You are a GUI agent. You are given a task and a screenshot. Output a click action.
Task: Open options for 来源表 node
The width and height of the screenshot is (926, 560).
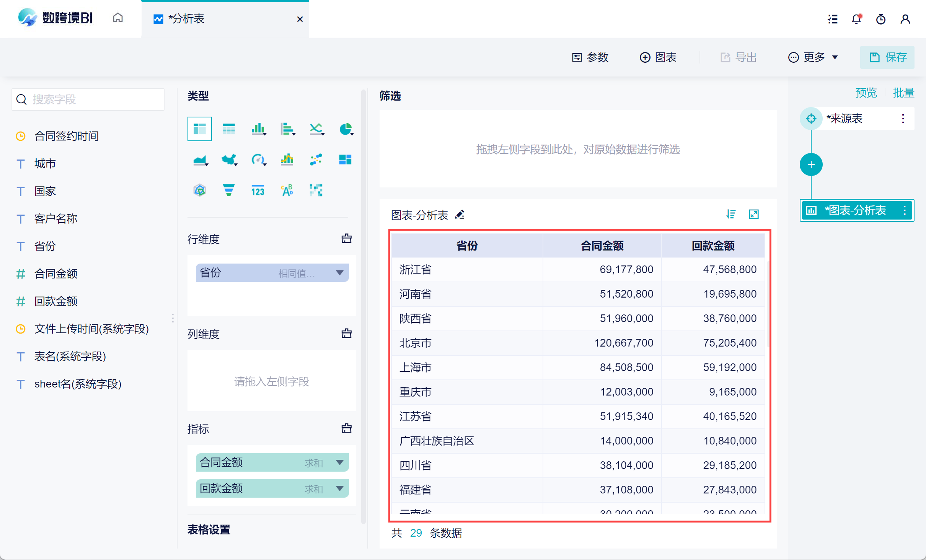903,119
